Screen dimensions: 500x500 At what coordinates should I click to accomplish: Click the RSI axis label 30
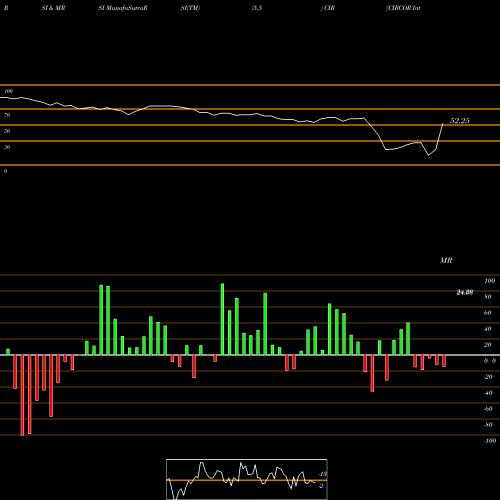pos(7,147)
